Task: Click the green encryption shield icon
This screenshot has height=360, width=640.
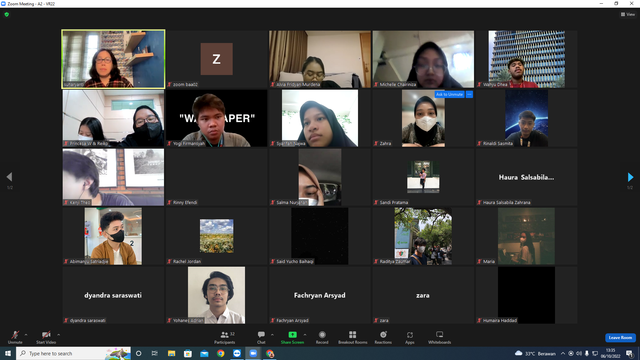Action: click(7, 14)
